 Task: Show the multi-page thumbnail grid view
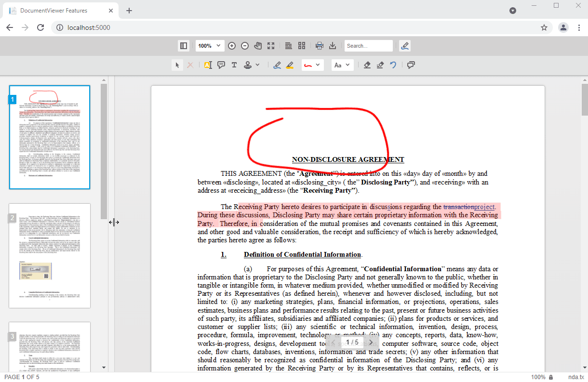click(302, 46)
